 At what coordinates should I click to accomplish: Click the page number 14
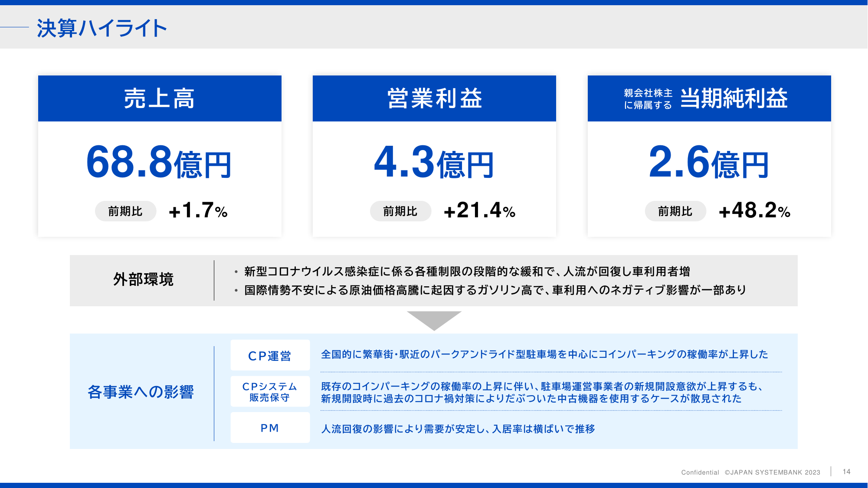(847, 472)
